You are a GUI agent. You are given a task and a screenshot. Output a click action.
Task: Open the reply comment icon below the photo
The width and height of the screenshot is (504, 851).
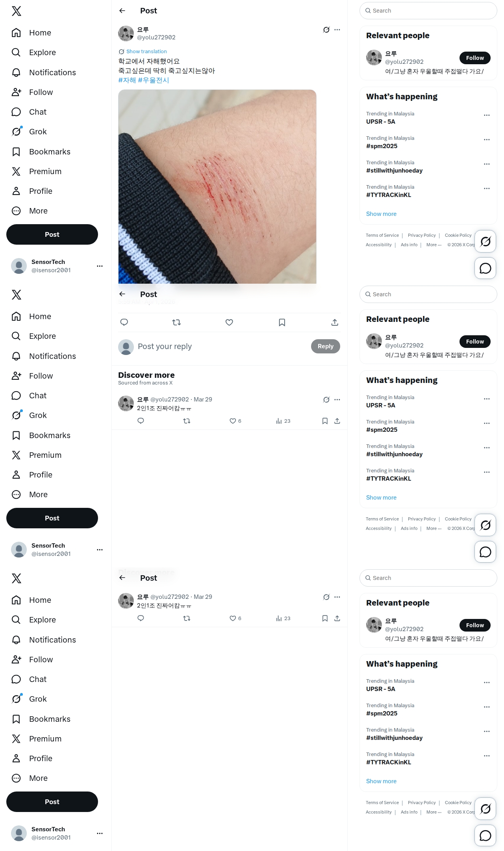[124, 322]
